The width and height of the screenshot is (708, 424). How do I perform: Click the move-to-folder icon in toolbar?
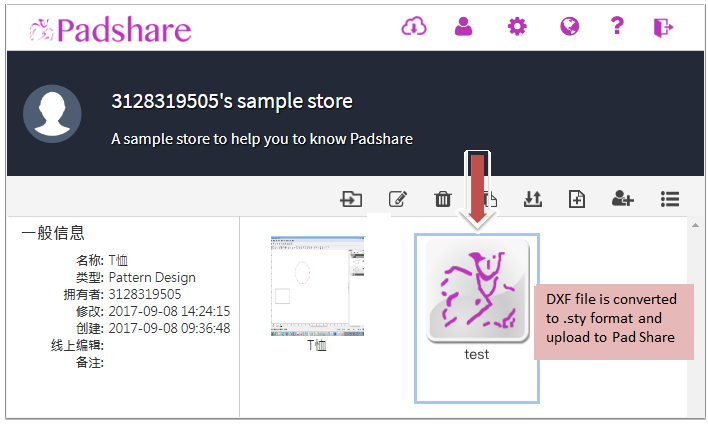(351, 199)
